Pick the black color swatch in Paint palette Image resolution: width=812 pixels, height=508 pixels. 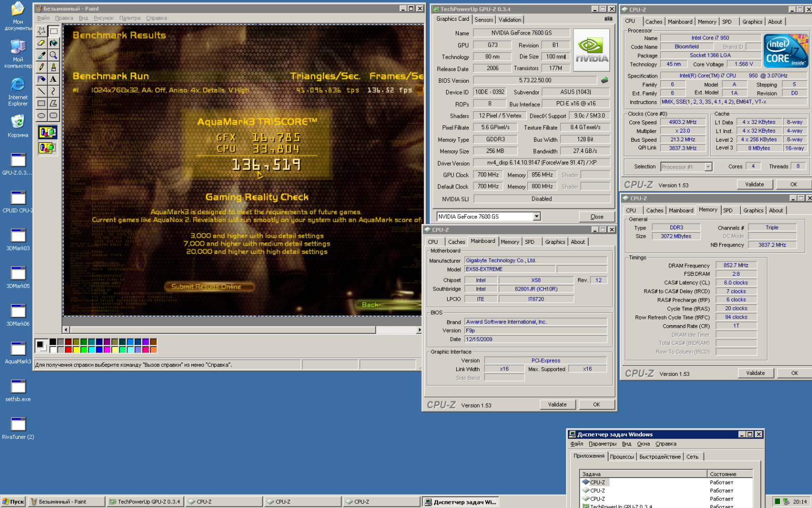point(53,342)
